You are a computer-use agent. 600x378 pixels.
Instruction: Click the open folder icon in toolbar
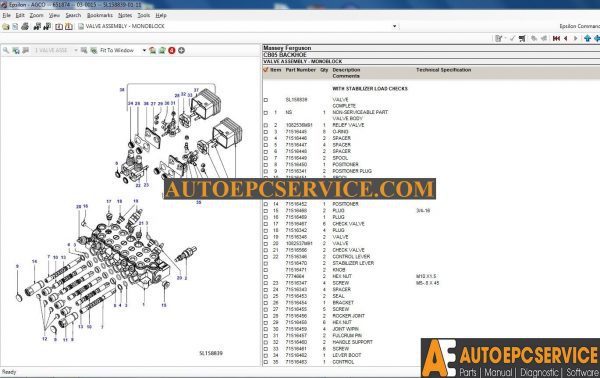6,26
